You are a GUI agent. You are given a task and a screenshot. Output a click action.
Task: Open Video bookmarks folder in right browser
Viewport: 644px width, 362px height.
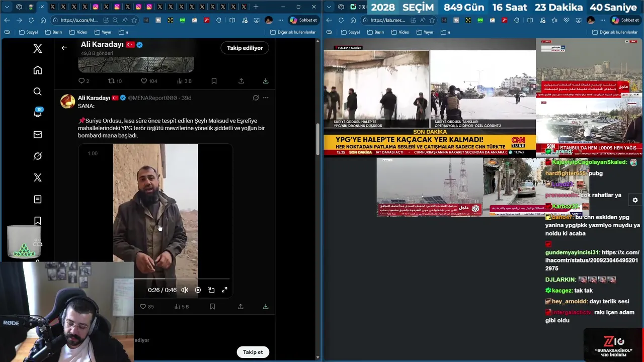click(x=399, y=32)
